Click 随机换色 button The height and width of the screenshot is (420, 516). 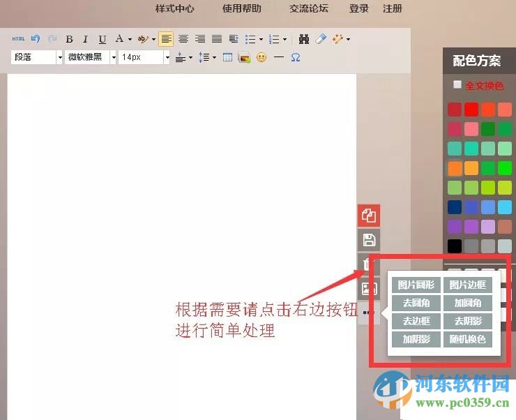(x=468, y=339)
